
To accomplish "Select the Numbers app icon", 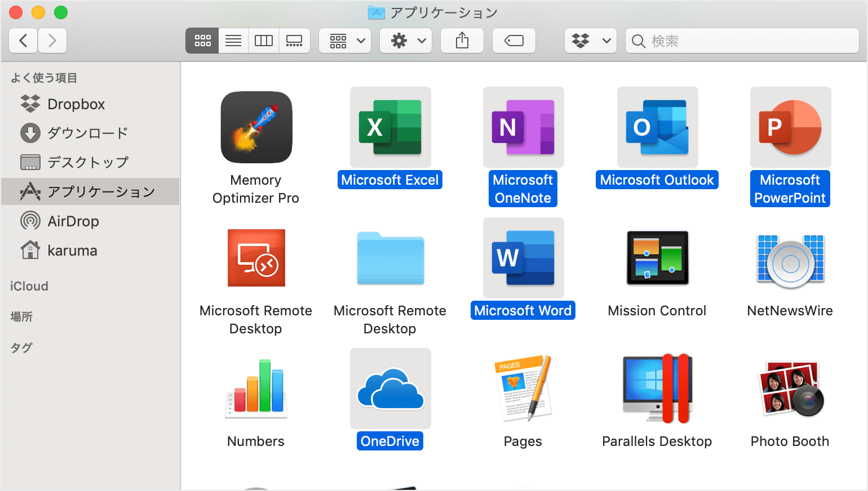I will point(256,389).
